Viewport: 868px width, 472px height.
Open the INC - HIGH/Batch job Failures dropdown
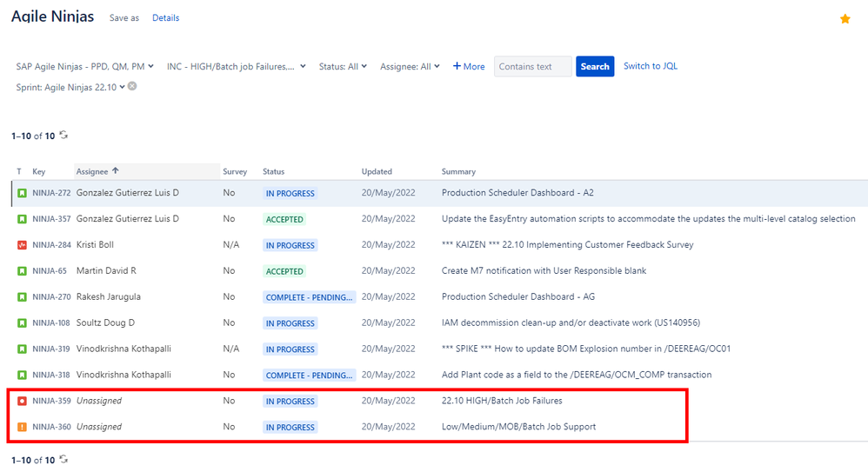237,66
